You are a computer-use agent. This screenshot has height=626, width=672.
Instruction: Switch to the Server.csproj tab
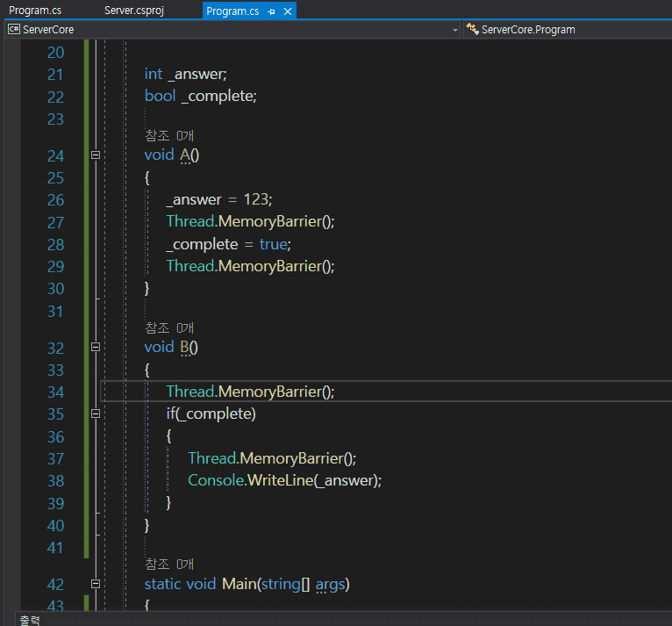(133, 11)
